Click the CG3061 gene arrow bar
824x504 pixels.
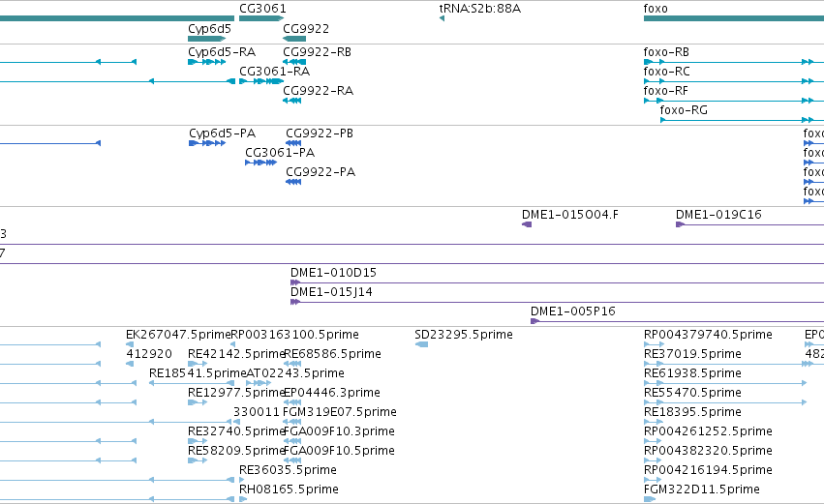pos(261,19)
